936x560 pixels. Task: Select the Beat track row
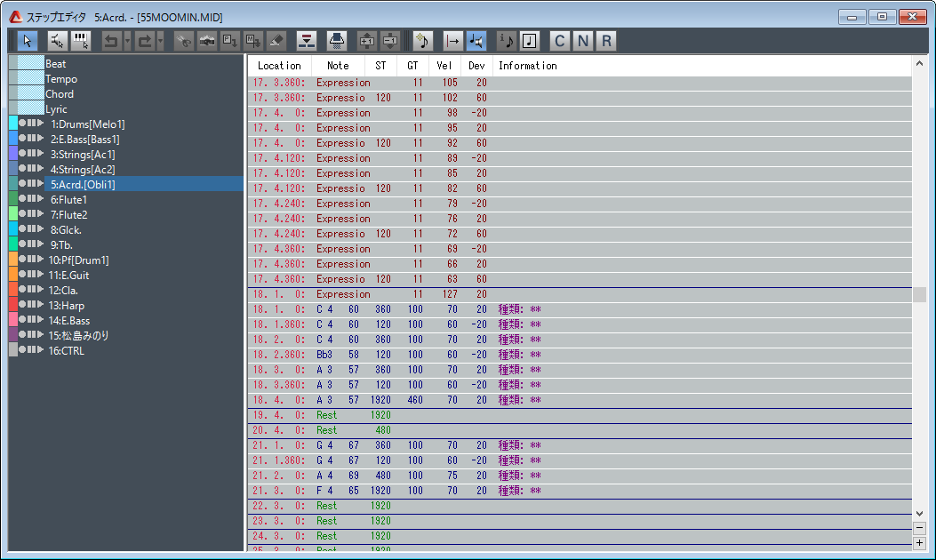(126, 64)
